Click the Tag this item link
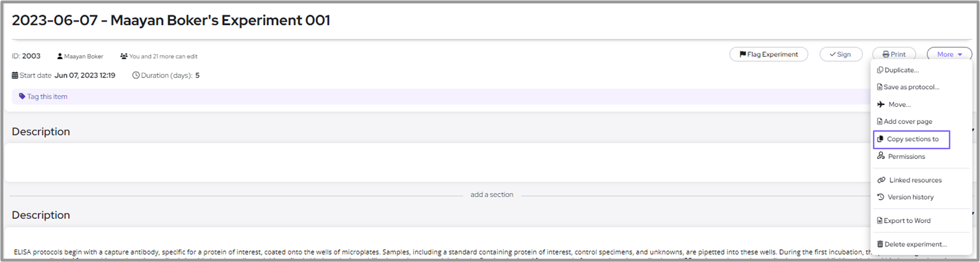980x262 pixels. [47, 96]
